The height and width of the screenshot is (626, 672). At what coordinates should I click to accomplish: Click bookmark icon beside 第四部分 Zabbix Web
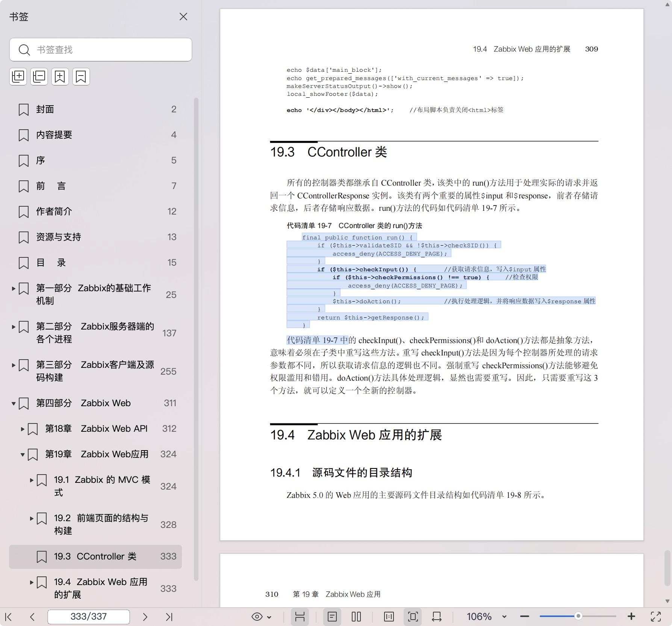(x=24, y=404)
